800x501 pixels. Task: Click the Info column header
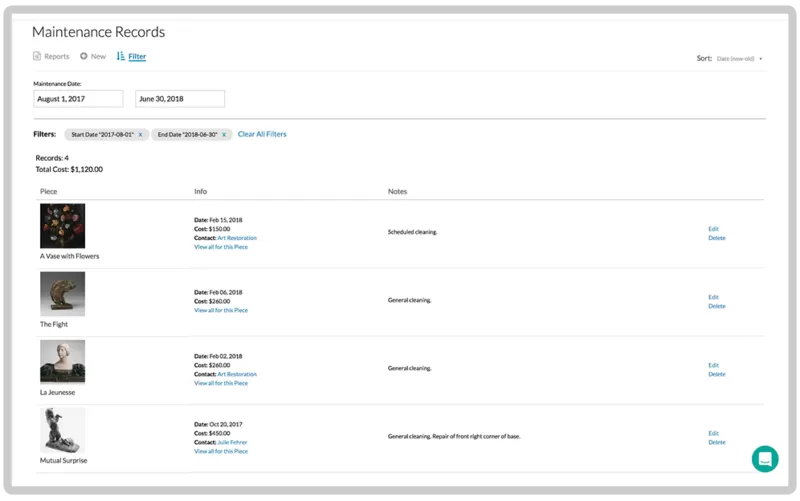pyautogui.click(x=201, y=192)
